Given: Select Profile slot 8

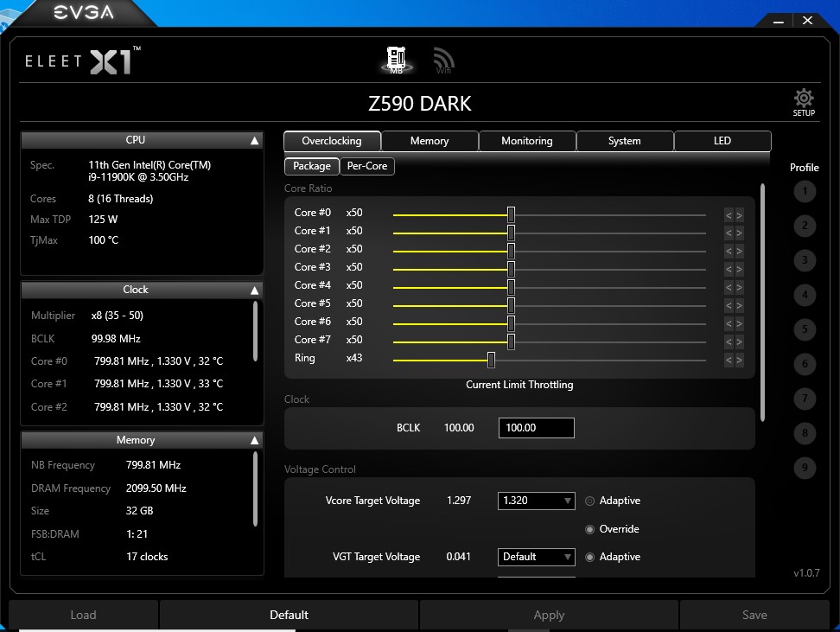Looking at the screenshot, I should (804, 433).
